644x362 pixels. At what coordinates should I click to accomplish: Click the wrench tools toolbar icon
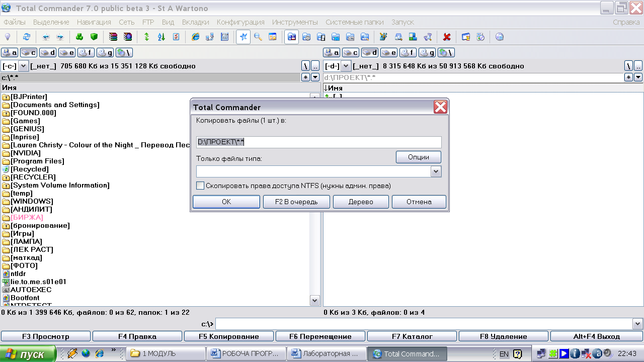[383, 37]
